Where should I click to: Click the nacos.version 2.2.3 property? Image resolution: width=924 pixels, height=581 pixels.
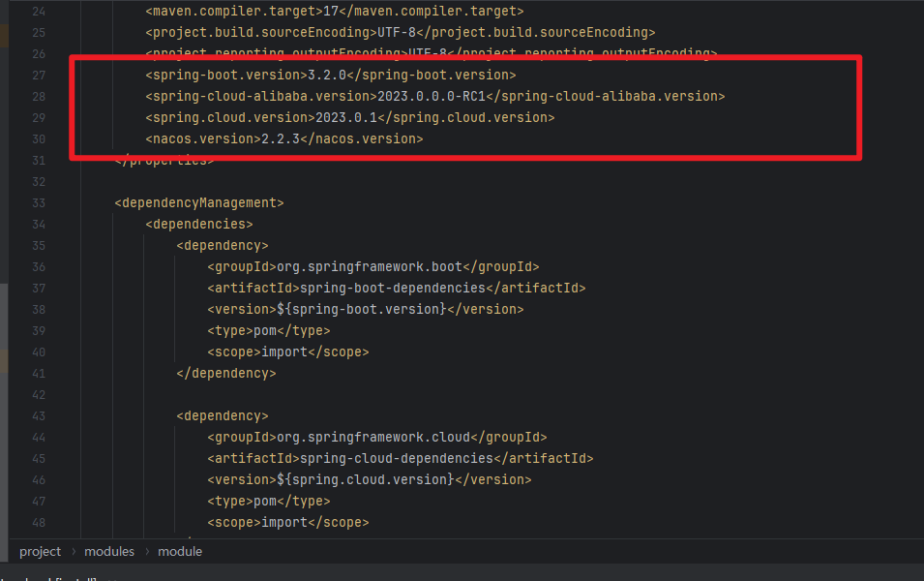[x=284, y=138]
